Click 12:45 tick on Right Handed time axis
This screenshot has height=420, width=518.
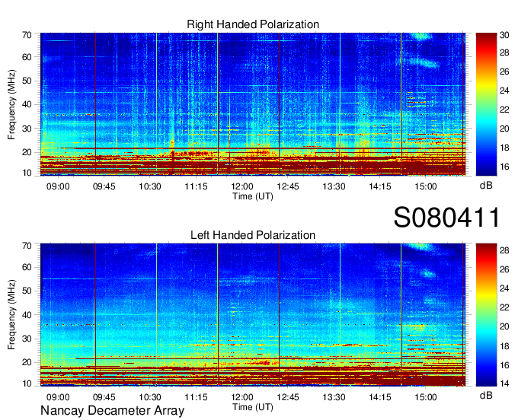(288, 186)
